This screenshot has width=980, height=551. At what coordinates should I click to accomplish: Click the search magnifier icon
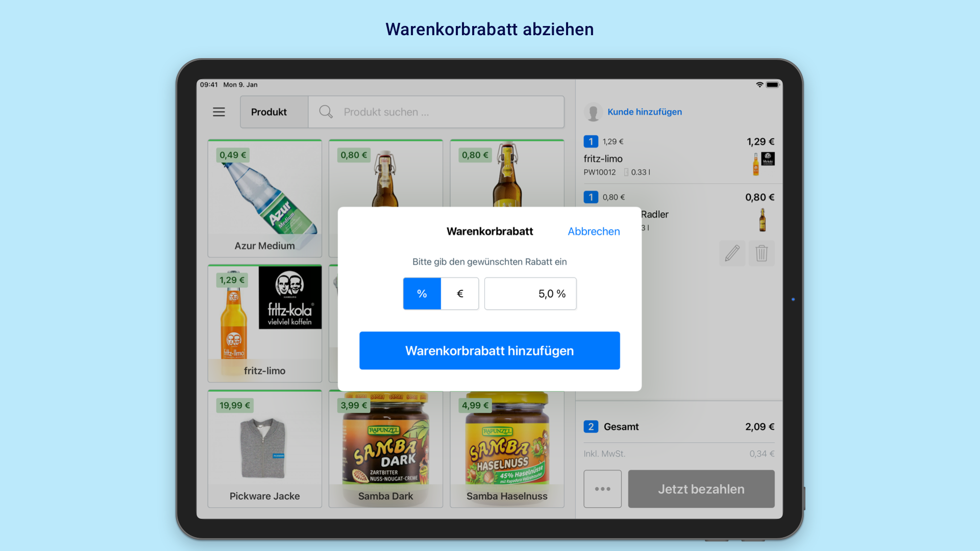pos(326,112)
